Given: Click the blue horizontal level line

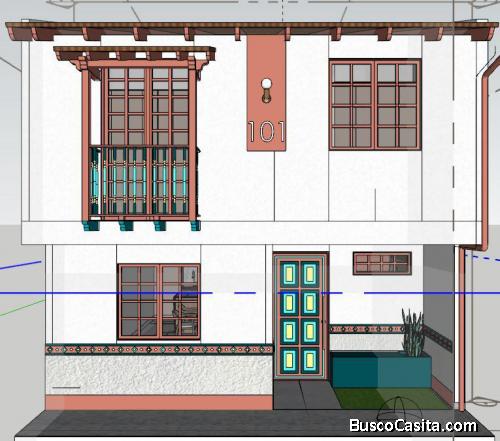Looking at the screenshot, I should [x=250, y=293].
